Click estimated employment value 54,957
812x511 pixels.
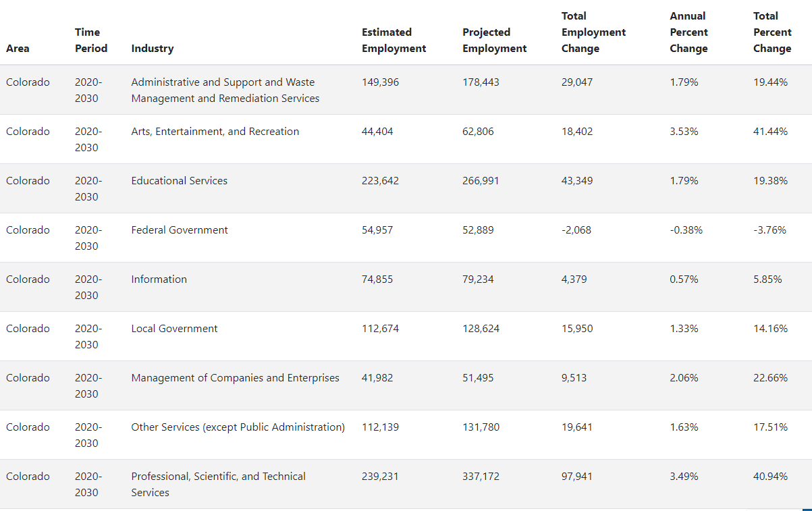pyautogui.click(x=377, y=230)
